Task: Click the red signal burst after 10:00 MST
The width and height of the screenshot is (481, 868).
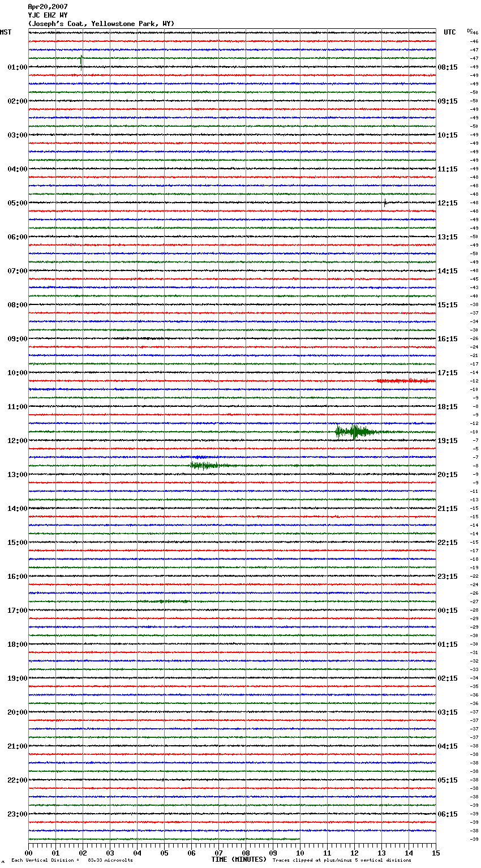Action: click(x=406, y=381)
